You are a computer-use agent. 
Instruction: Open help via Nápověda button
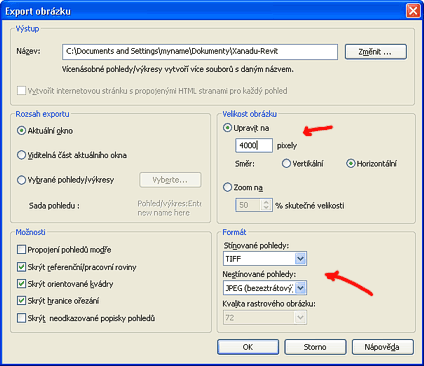coord(382,347)
